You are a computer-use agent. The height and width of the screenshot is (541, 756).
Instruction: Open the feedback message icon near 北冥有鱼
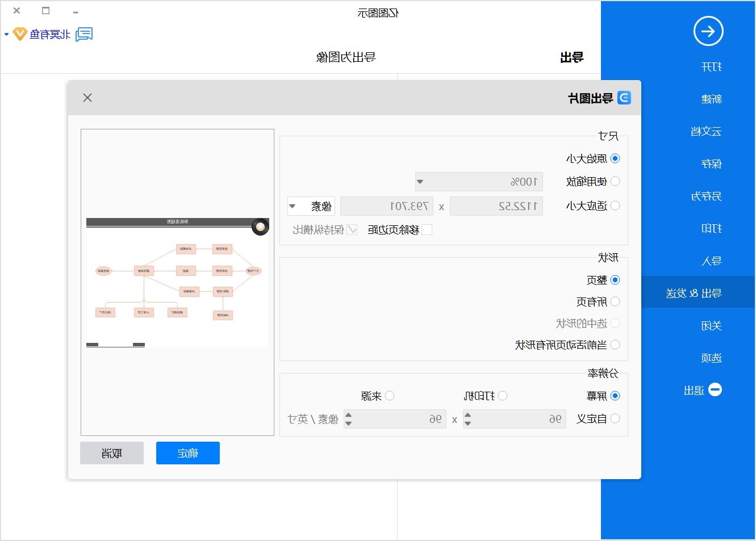(x=84, y=35)
